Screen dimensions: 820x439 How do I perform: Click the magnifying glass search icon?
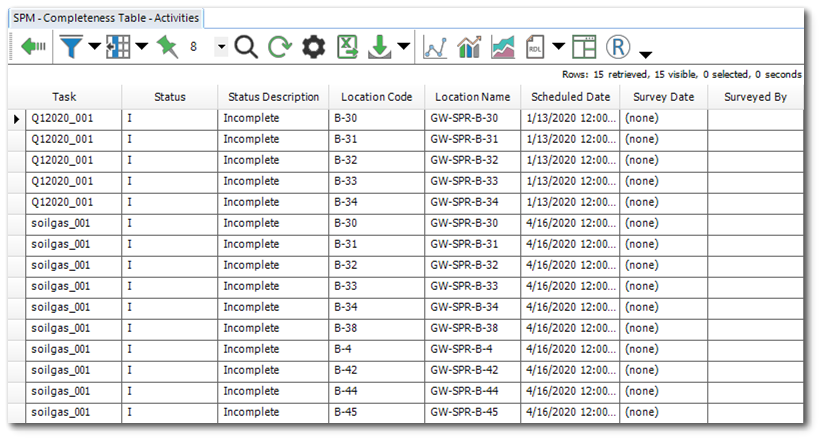[246, 47]
